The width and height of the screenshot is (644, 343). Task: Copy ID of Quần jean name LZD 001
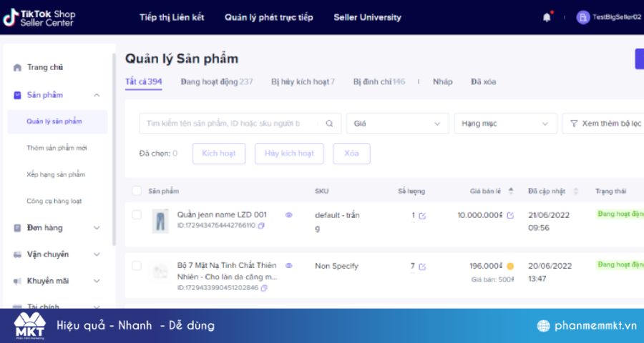point(261,226)
